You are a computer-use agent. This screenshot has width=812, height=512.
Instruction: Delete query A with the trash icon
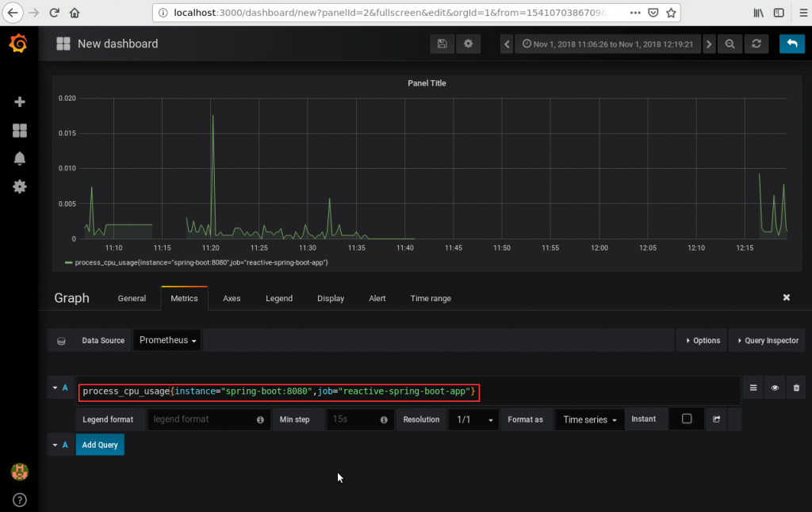click(x=797, y=388)
